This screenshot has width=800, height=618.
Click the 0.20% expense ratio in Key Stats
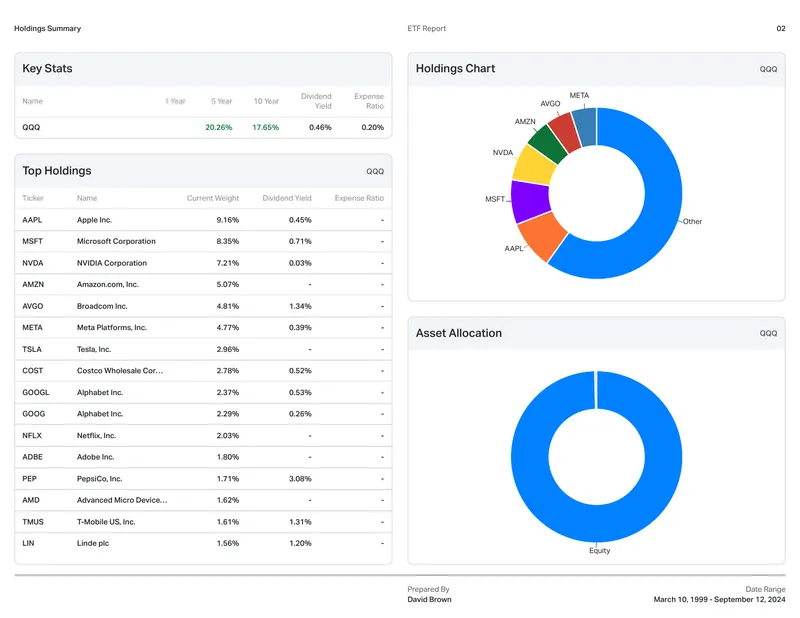click(x=372, y=127)
